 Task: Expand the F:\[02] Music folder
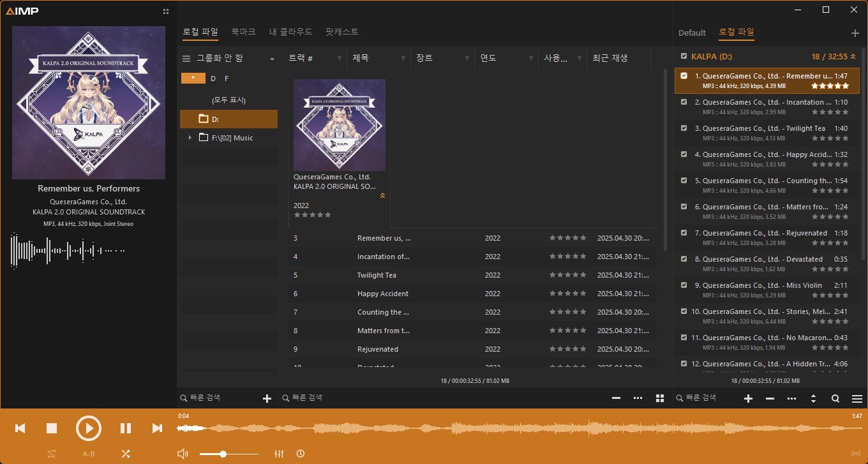tap(190, 138)
